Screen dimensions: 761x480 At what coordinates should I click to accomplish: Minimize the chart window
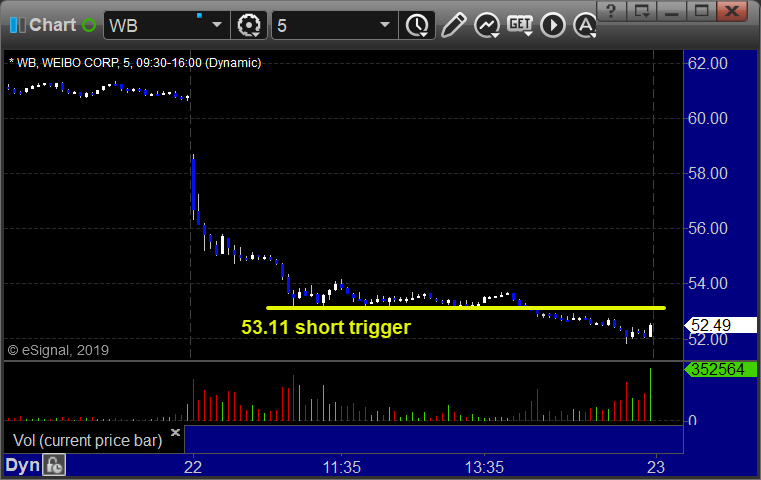point(672,10)
